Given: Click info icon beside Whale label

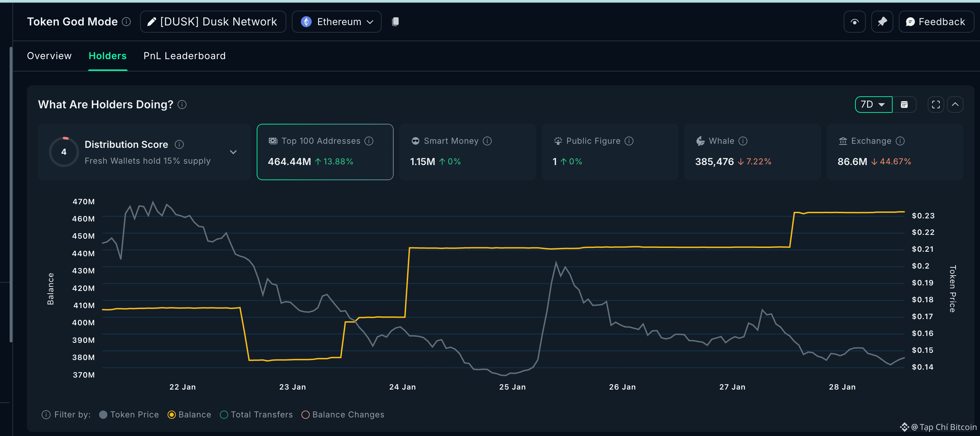Looking at the screenshot, I should pyautogui.click(x=743, y=141).
